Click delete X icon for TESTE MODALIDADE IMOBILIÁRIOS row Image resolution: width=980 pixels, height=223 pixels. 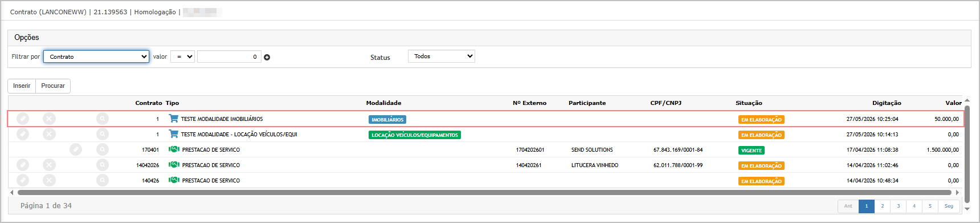click(x=50, y=119)
